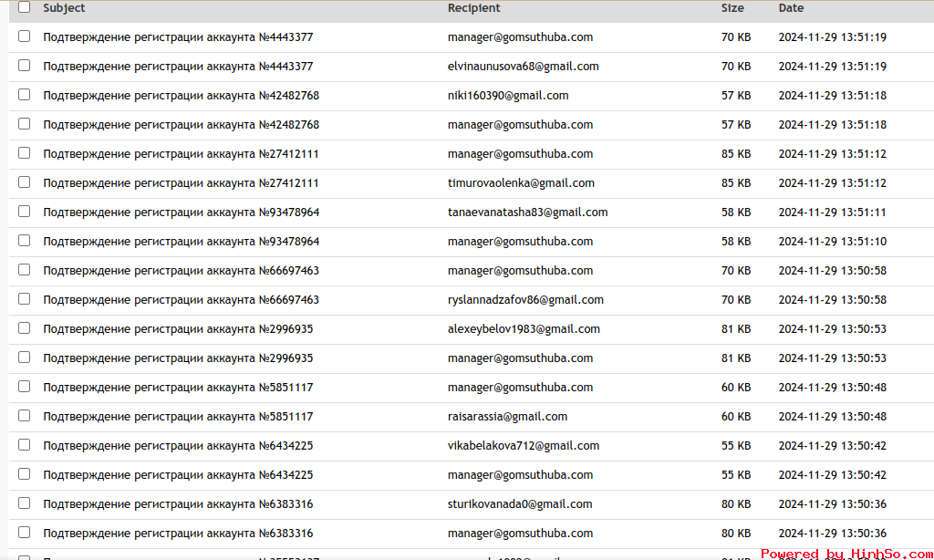Check the №6383316 row sent to manager@gomsuthuba.com

pyautogui.click(x=24, y=533)
